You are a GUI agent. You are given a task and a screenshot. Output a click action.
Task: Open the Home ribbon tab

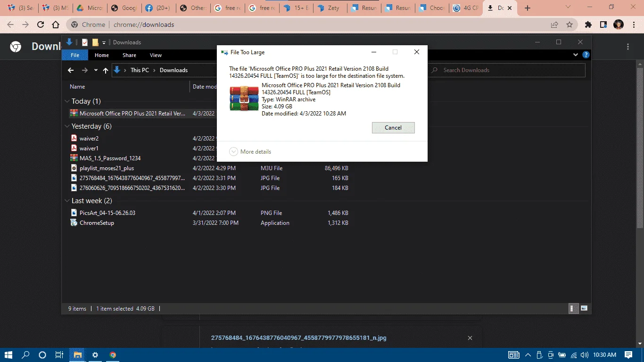pyautogui.click(x=102, y=55)
